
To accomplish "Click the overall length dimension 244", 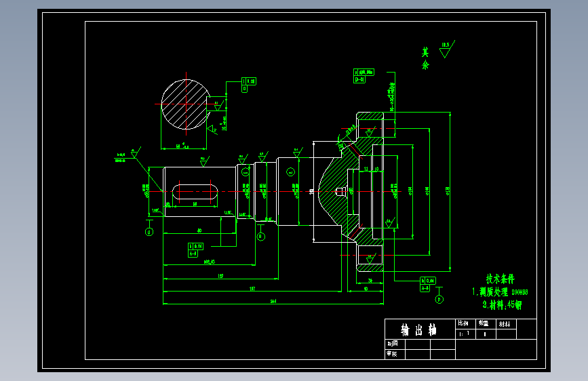I will point(273,301).
